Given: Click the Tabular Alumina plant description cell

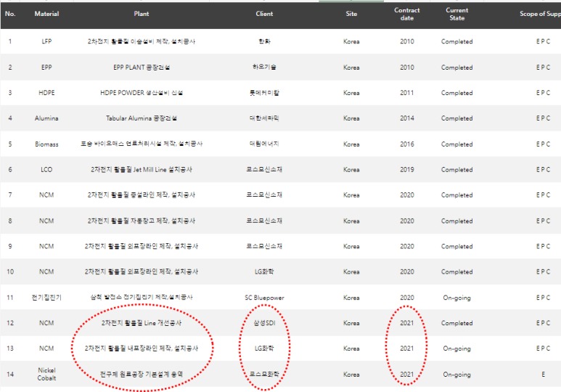Looking at the screenshot, I should point(142,118).
